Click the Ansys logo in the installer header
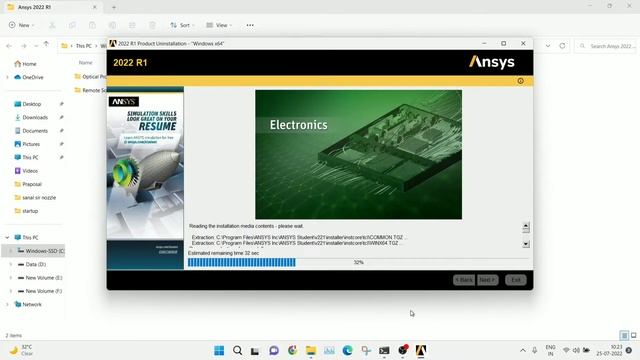640x360 pixels. coord(491,62)
